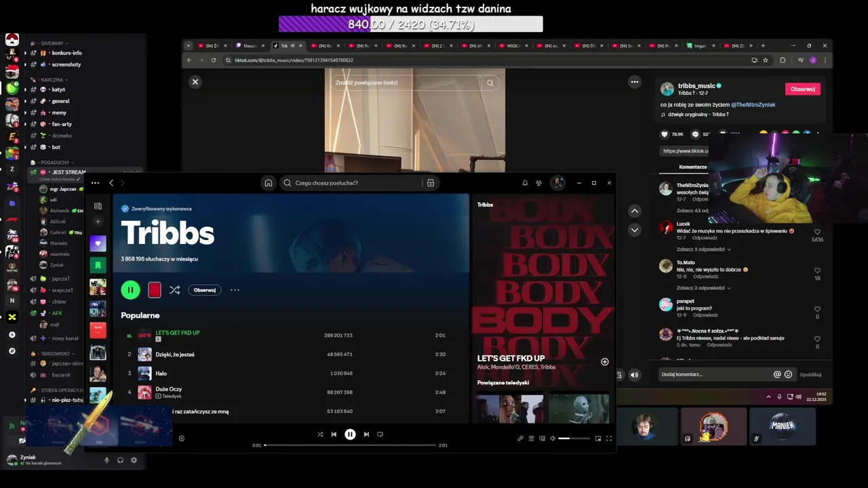Open Liked Songs purple heart playlist
868x488 pixels.
tap(98, 243)
